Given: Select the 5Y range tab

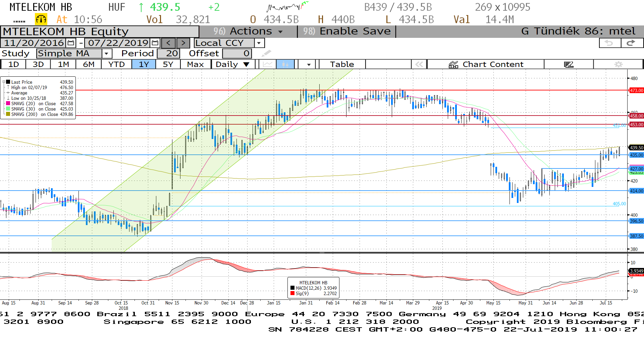Looking at the screenshot, I should point(168,64).
